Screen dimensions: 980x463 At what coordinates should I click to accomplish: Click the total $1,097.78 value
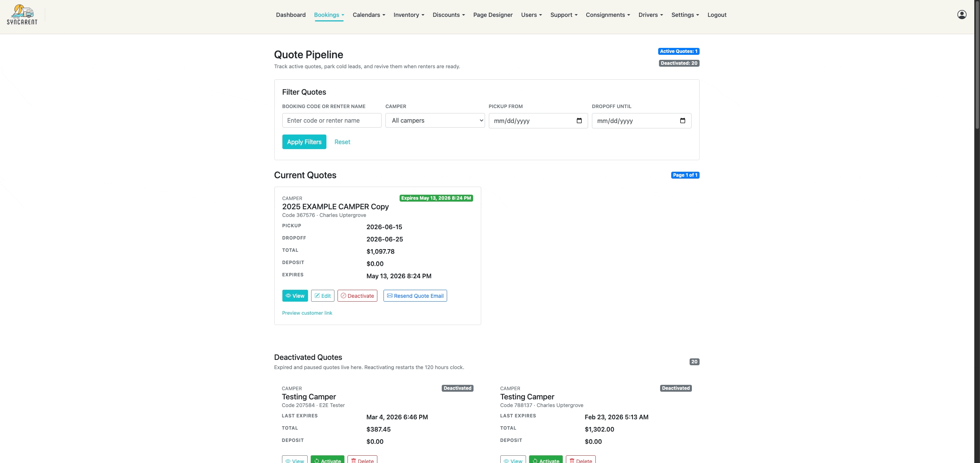click(380, 251)
